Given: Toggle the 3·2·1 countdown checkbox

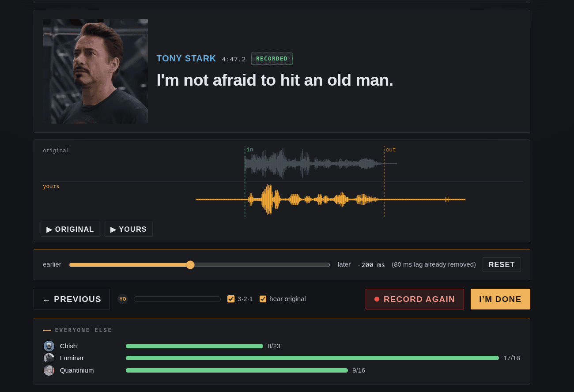Looking at the screenshot, I should pos(231,299).
